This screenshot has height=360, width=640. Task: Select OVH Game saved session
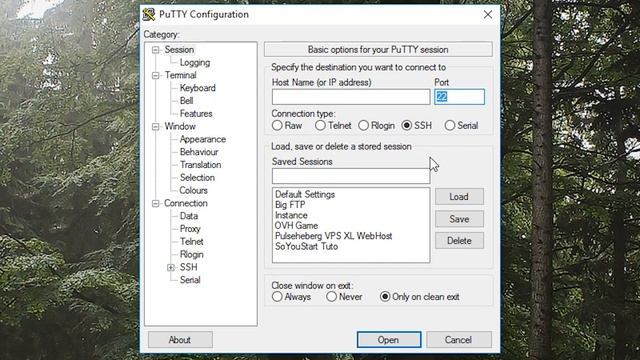pos(296,226)
